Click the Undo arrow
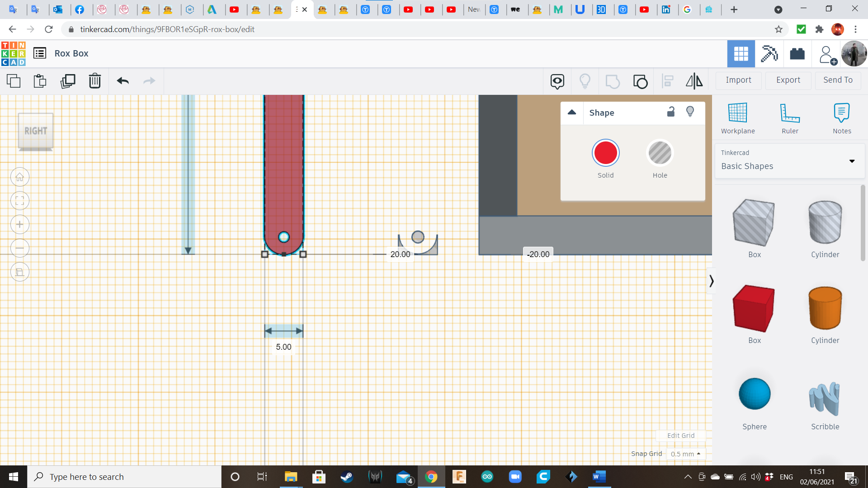Image resolution: width=868 pixels, height=488 pixels. click(123, 81)
